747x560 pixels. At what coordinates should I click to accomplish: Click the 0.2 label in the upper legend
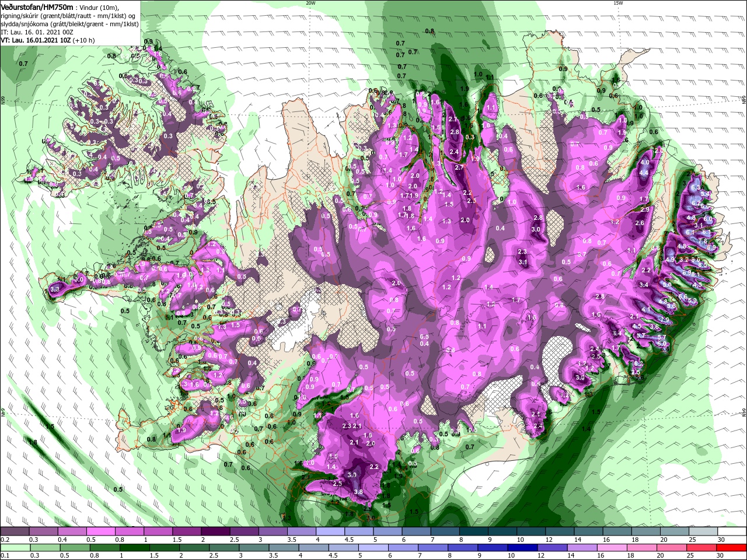[4, 540]
